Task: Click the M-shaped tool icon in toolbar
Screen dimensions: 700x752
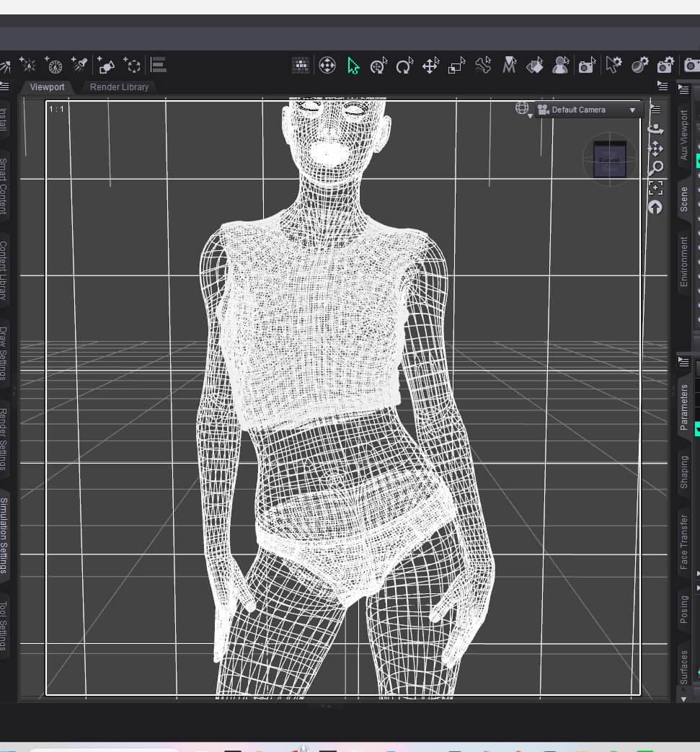Action: (509, 65)
